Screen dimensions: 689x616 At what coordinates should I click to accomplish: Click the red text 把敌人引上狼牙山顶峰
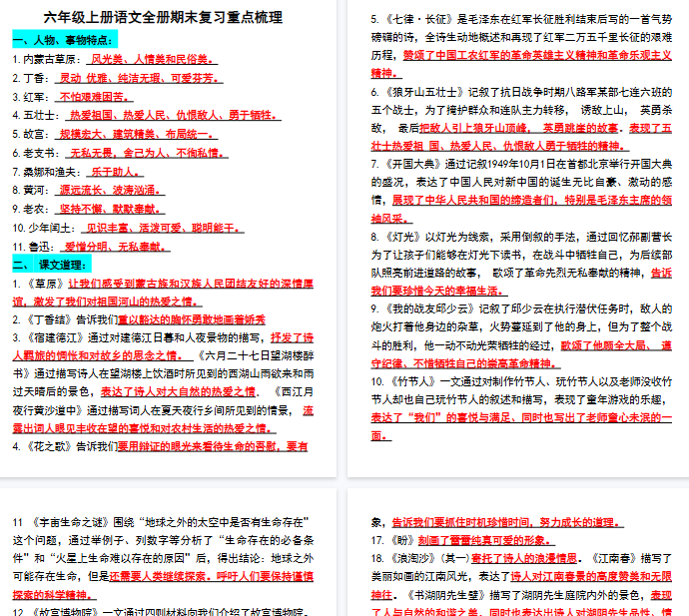point(473,129)
